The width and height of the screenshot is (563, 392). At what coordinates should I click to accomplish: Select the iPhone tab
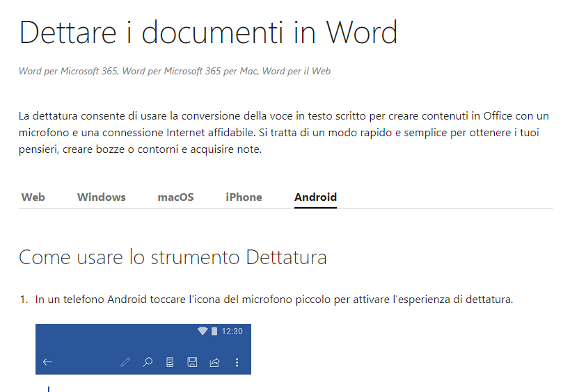click(x=244, y=197)
